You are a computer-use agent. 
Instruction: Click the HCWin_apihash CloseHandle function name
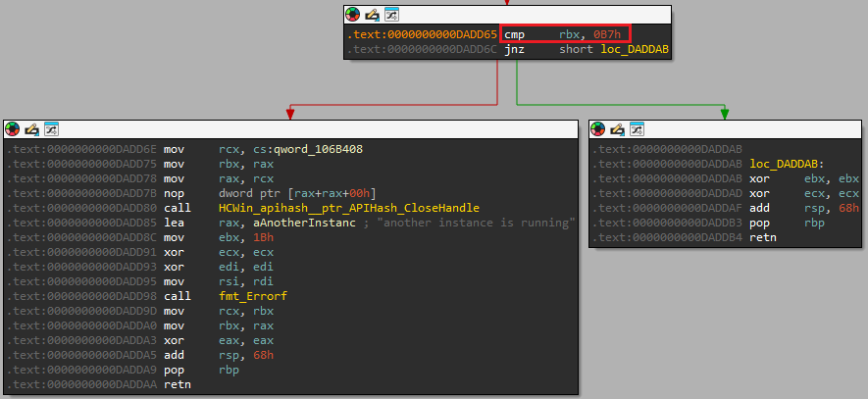(x=348, y=208)
